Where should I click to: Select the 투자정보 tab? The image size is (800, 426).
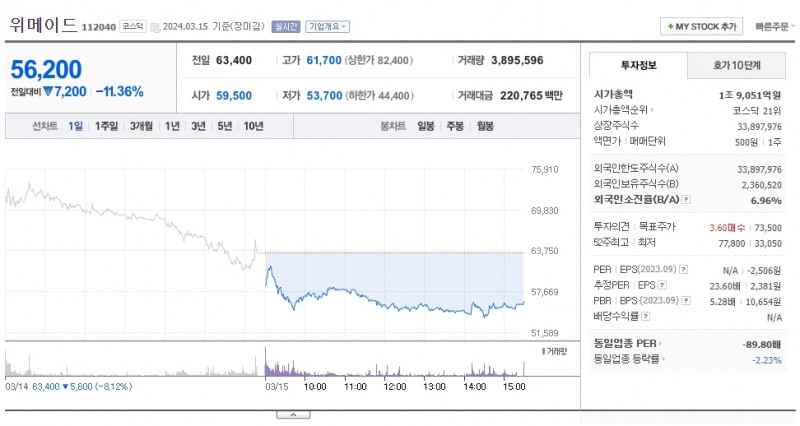pos(638,66)
